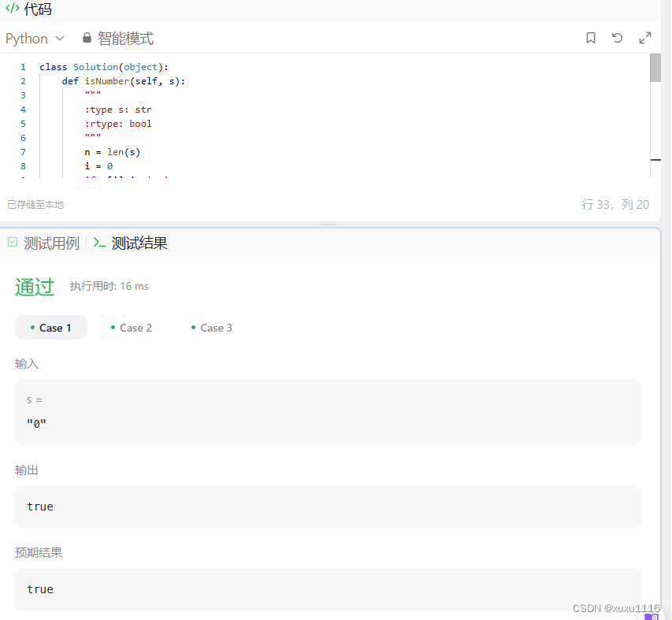The height and width of the screenshot is (620, 672).
Task: Click the code brackets icon beside 代码
Action: point(13,8)
